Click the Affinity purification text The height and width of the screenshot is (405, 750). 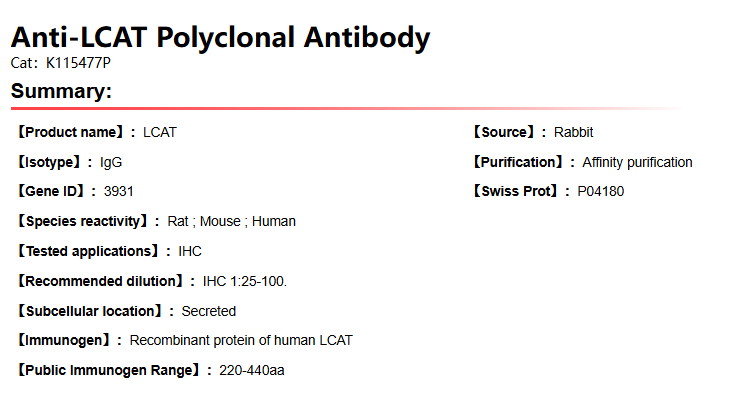pyautogui.click(x=637, y=162)
